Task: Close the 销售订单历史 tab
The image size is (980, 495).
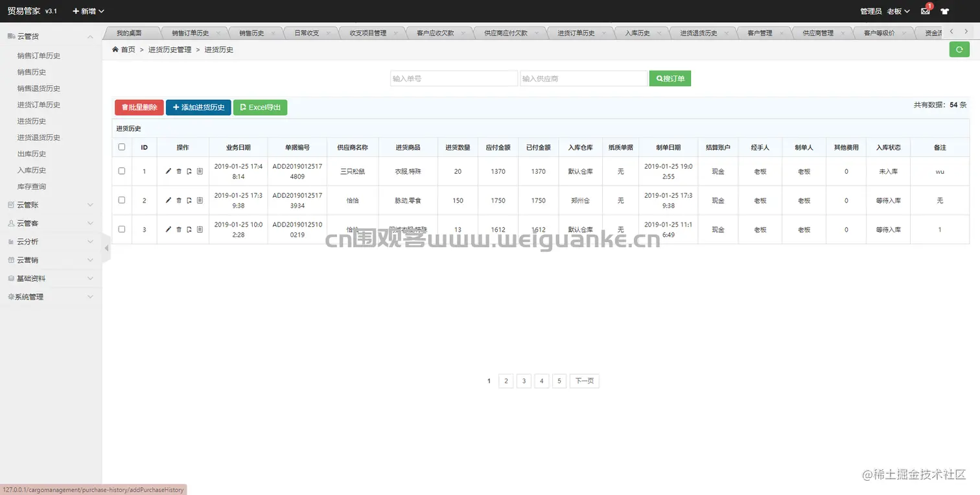Action: click(218, 32)
